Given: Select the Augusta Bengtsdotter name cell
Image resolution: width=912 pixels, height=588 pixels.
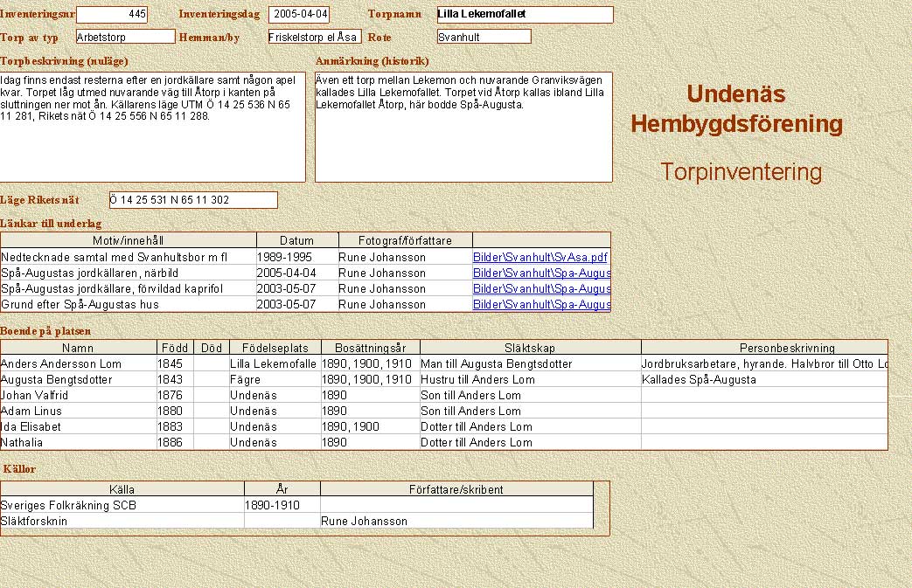Looking at the screenshot, I should [x=78, y=380].
